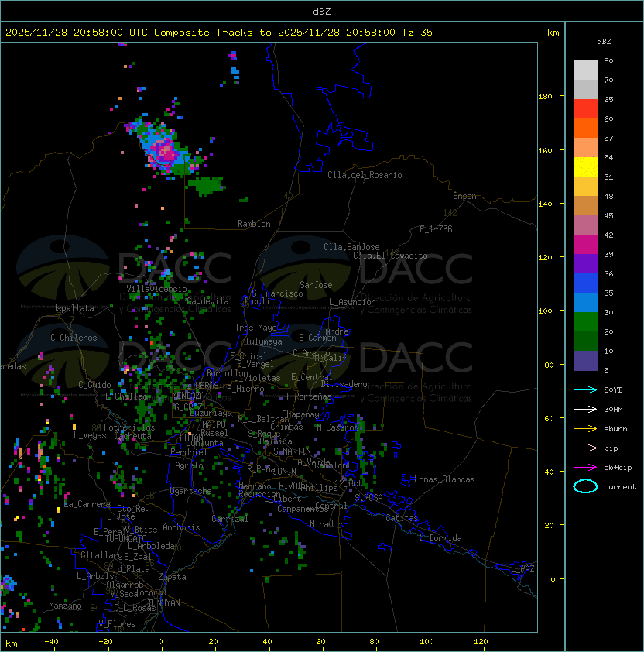
Task: Click the yellow eburn arrow legend symbol
Action: pos(585,429)
